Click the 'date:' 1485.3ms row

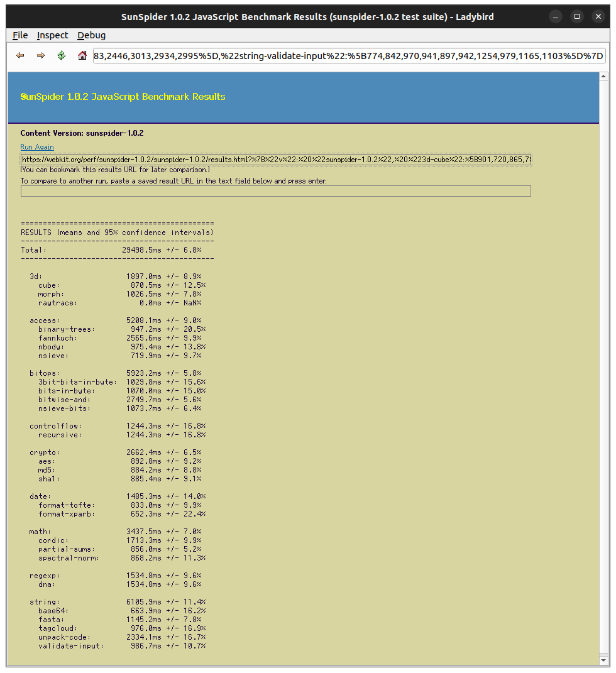[x=118, y=496]
